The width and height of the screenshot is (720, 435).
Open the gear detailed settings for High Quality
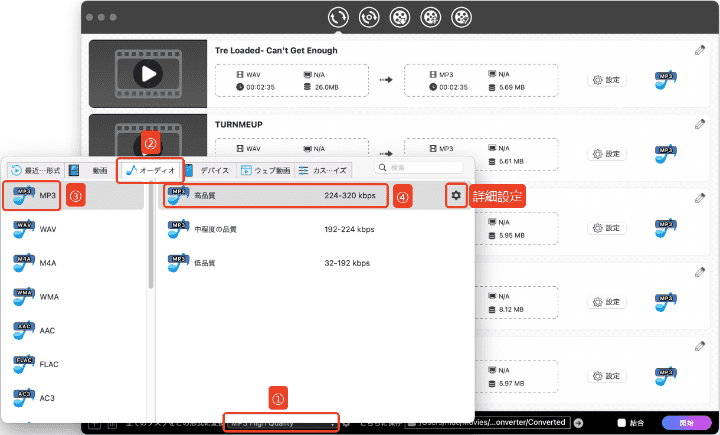click(x=456, y=196)
